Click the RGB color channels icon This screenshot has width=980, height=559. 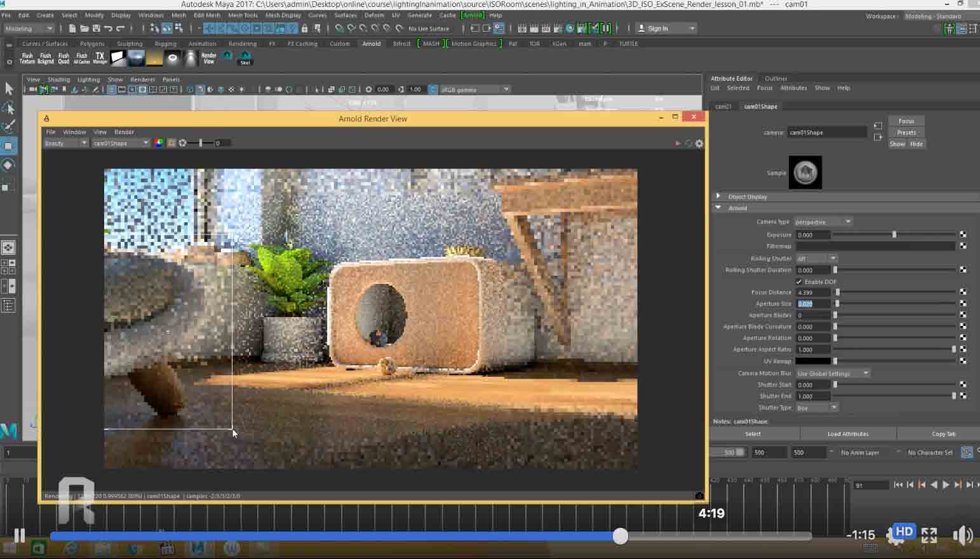tap(159, 143)
